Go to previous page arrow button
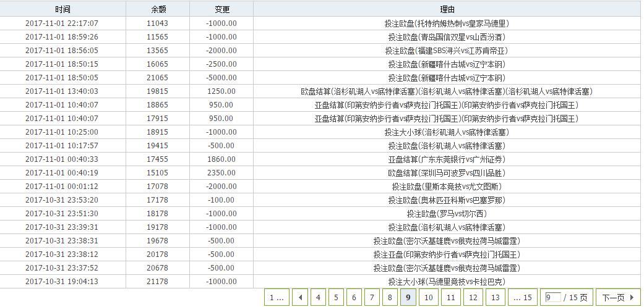Image resolution: width=644 pixels, height=307 pixels. [300, 297]
